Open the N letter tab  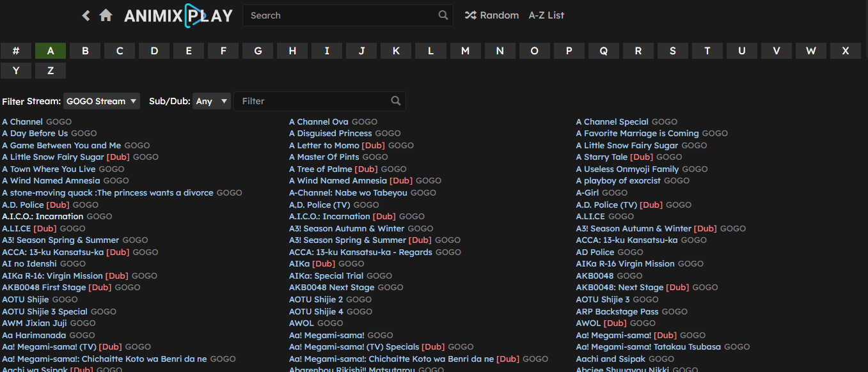500,51
